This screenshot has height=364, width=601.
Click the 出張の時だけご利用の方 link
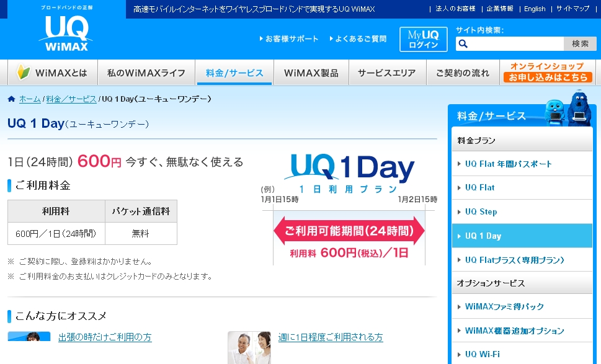(x=105, y=337)
